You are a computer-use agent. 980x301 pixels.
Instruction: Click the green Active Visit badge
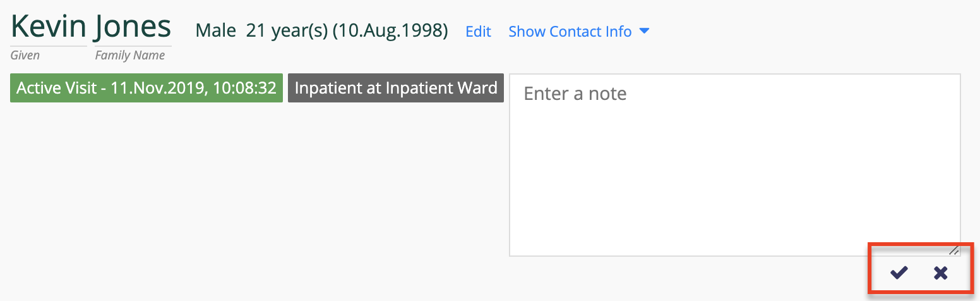point(146,88)
